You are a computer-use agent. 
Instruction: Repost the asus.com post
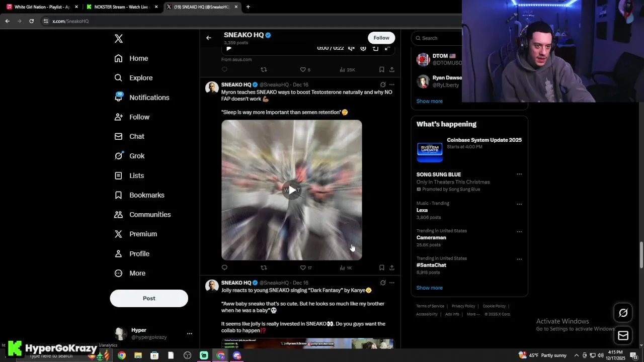pyautogui.click(x=264, y=69)
